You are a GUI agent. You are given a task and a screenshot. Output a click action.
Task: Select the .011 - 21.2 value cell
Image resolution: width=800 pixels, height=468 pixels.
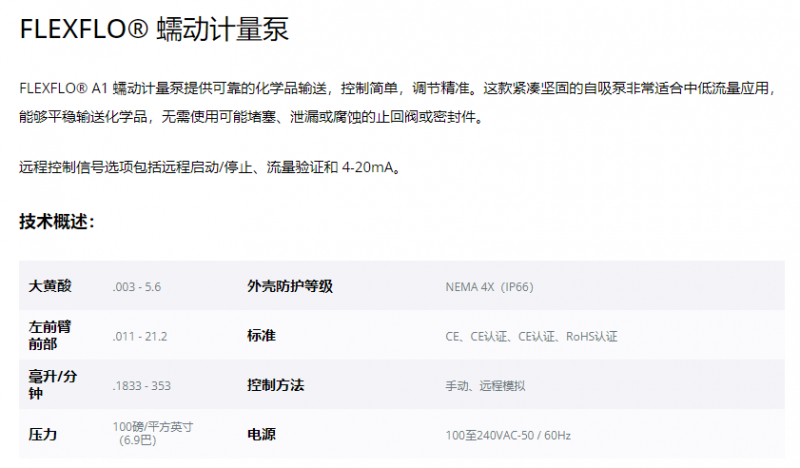(140, 336)
